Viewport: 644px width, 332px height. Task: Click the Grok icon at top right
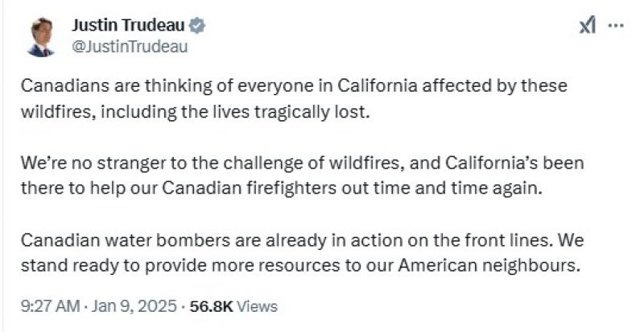tap(587, 26)
